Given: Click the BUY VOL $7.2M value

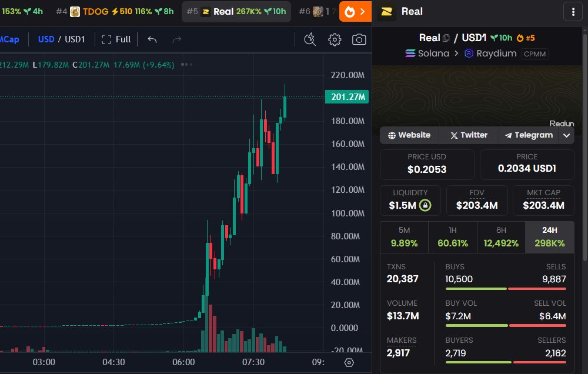Looking at the screenshot, I should (458, 316).
